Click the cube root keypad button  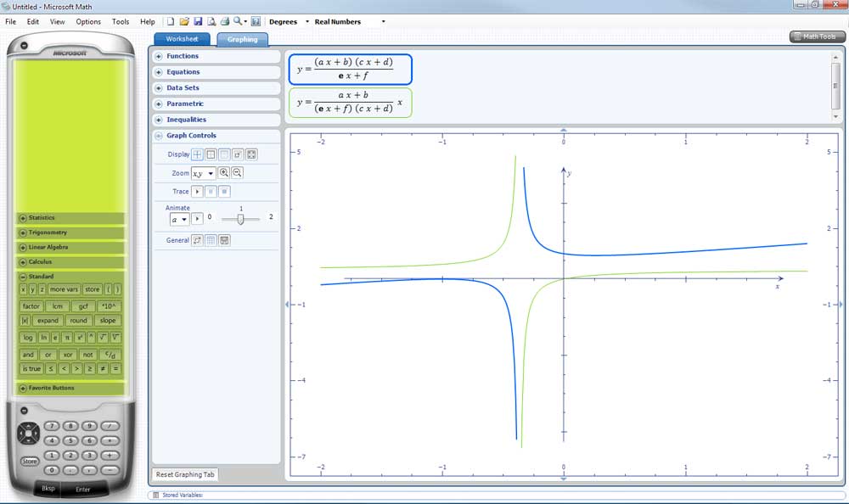coord(115,337)
